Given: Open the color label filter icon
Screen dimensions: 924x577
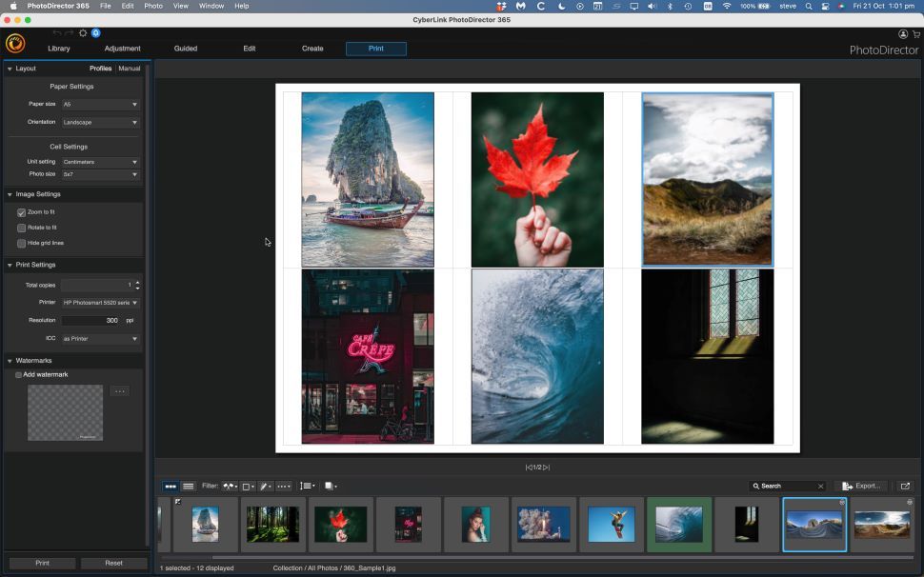Looking at the screenshot, I should tap(248, 486).
